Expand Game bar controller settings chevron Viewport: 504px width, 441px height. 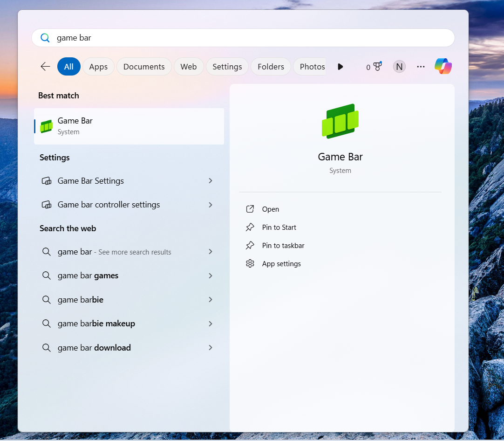(211, 205)
